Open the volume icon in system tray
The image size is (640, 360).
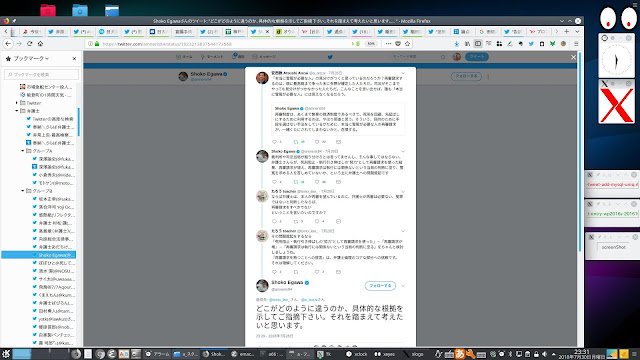click(544, 354)
